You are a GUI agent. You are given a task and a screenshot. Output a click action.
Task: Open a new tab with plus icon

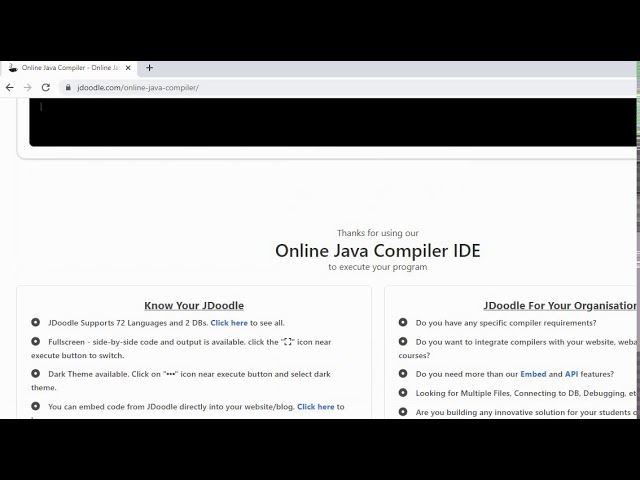click(x=149, y=68)
